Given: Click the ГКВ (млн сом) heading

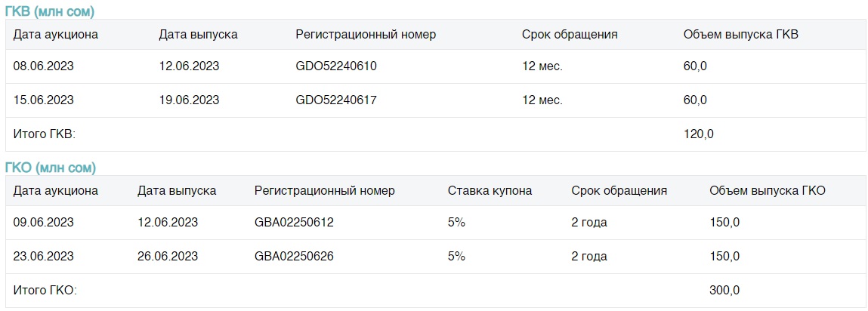Looking at the screenshot, I should click(49, 11).
